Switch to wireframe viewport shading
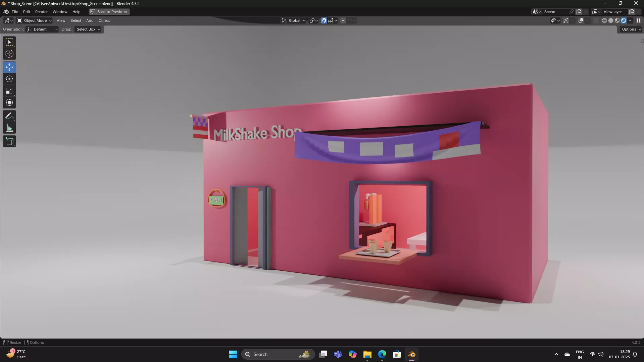The image size is (644, 362). pos(604,20)
